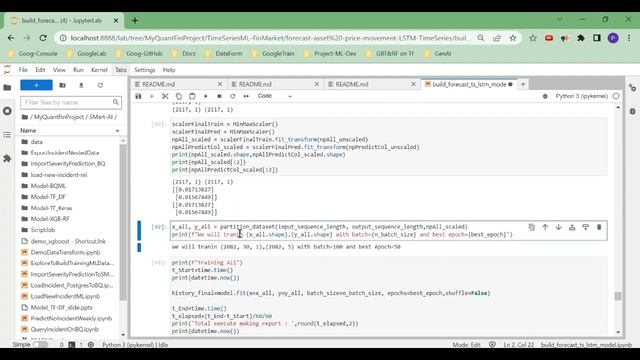The height and width of the screenshot is (360, 640).
Task: Open the Chrome three-dot menu
Action: pos(629,38)
